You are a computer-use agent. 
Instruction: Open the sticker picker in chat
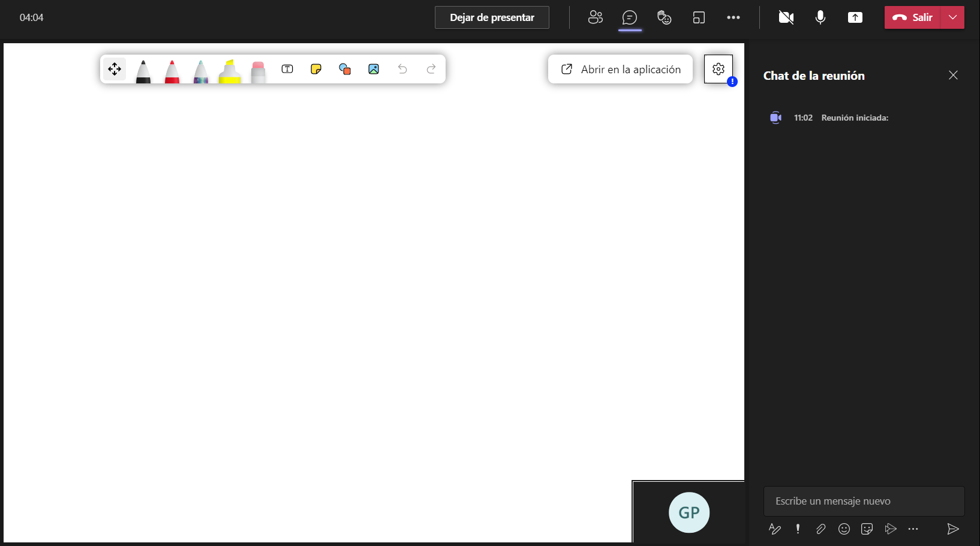tap(867, 529)
